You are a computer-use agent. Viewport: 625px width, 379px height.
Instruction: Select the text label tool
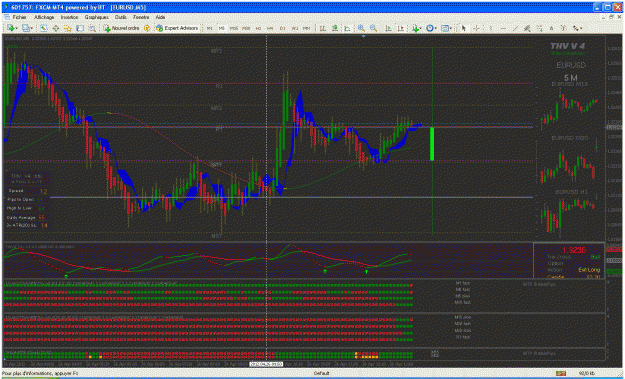coord(564,28)
